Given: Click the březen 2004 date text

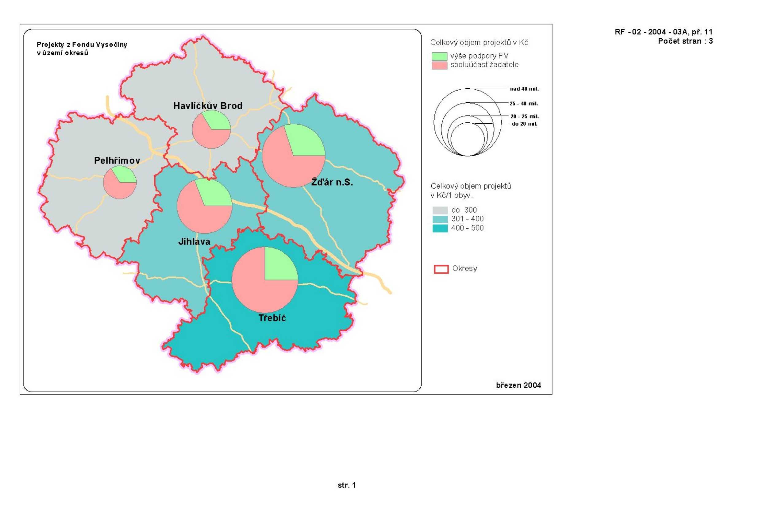Looking at the screenshot, I should [x=518, y=385].
